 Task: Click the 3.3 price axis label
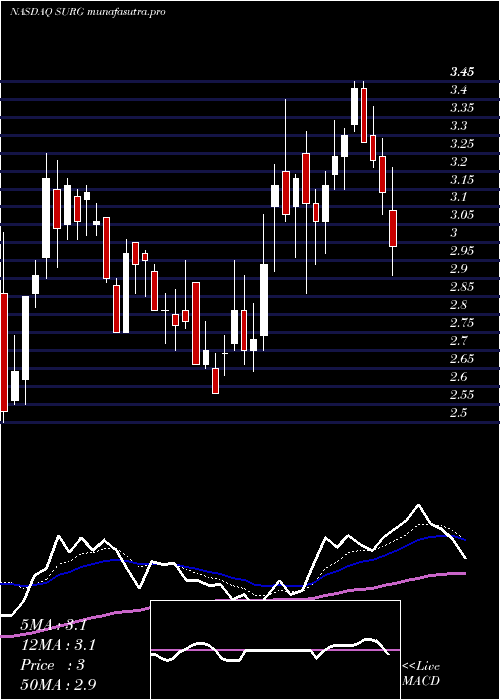point(458,125)
